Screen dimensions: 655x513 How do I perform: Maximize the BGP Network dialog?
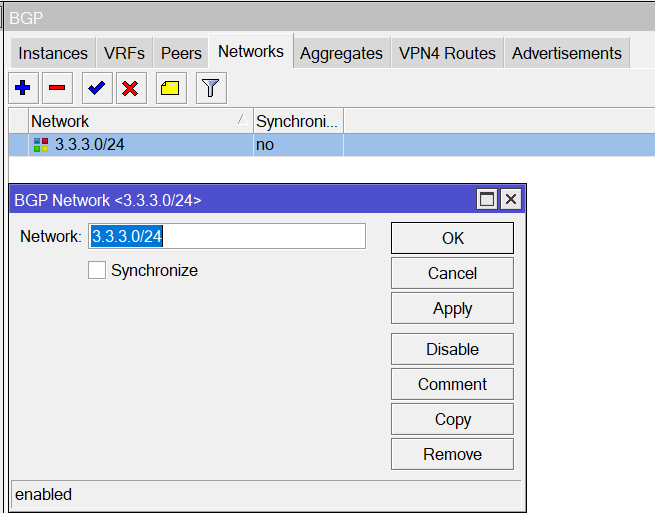click(487, 200)
